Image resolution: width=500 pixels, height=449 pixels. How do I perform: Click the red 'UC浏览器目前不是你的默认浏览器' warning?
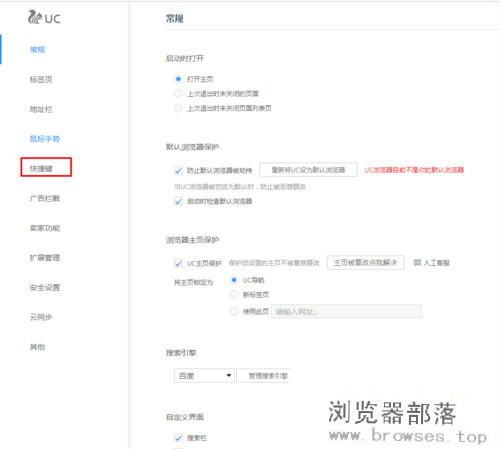point(414,170)
